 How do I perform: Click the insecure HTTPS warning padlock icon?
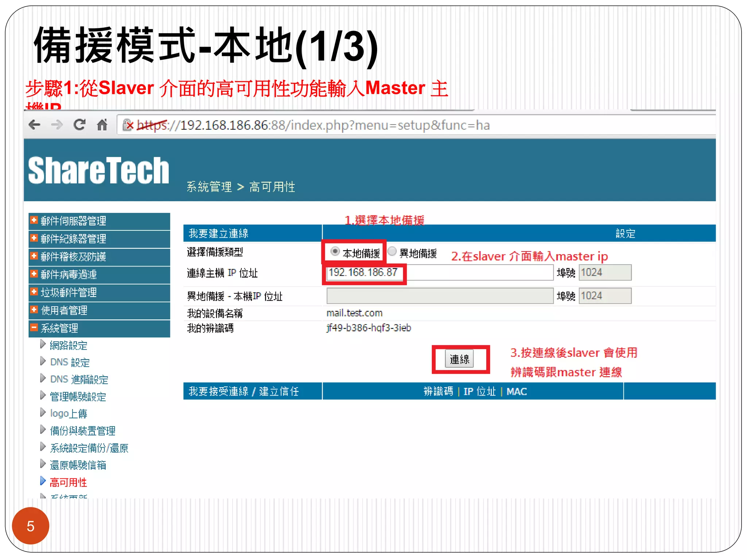tap(128, 125)
